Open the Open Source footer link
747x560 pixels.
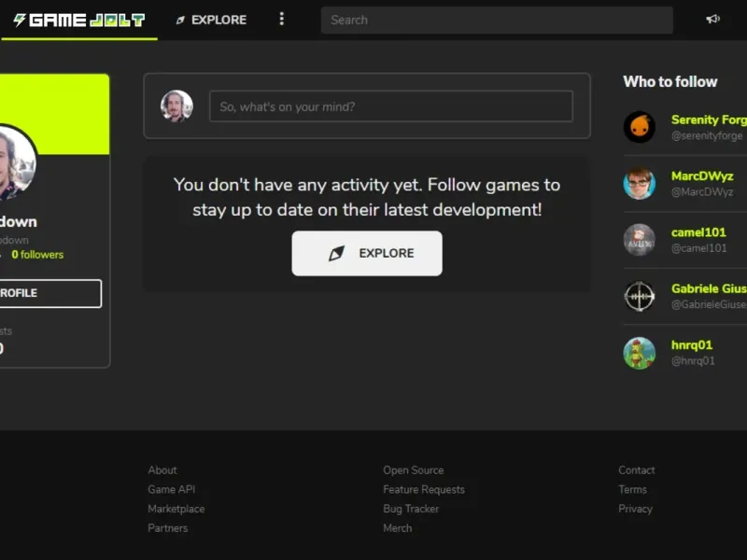(x=414, y=470)
